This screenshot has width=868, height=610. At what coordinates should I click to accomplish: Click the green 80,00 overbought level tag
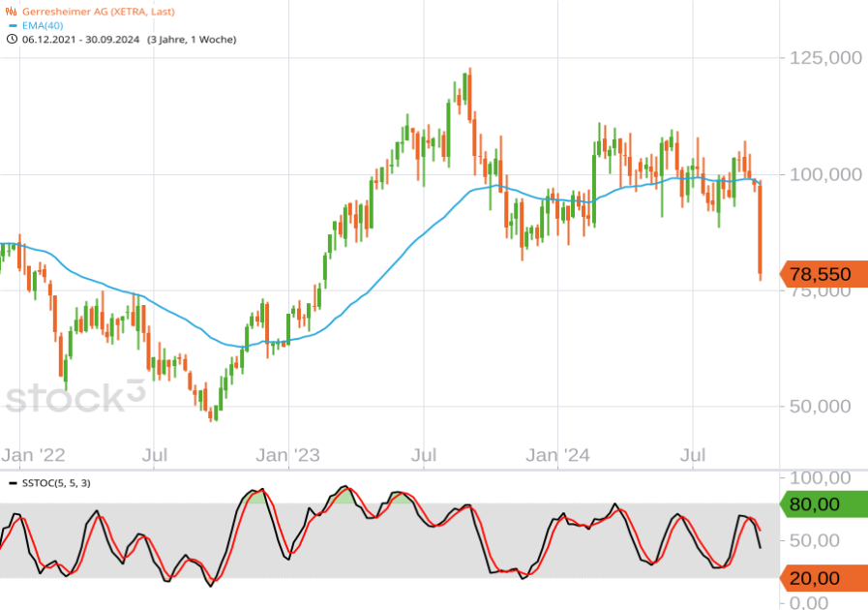click(x=823, y=504)
